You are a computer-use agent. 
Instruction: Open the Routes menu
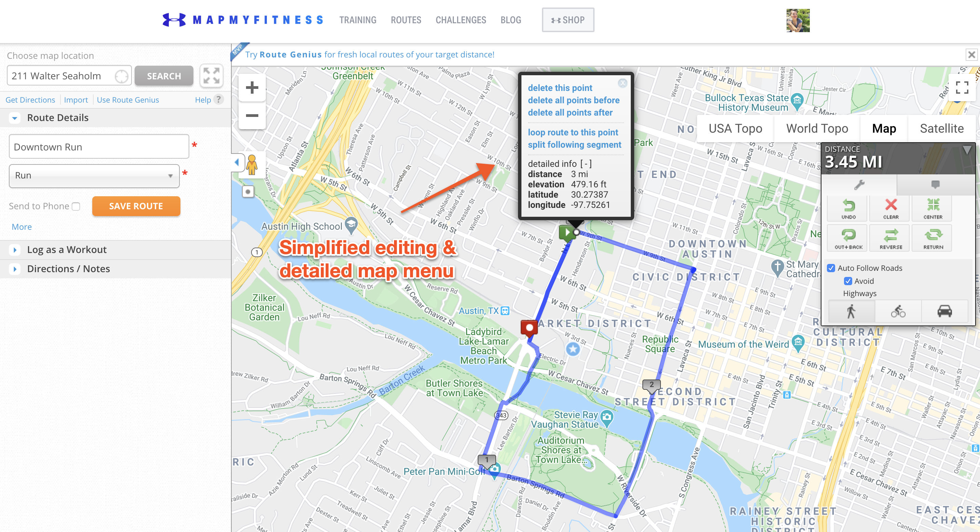coord(406,20)
